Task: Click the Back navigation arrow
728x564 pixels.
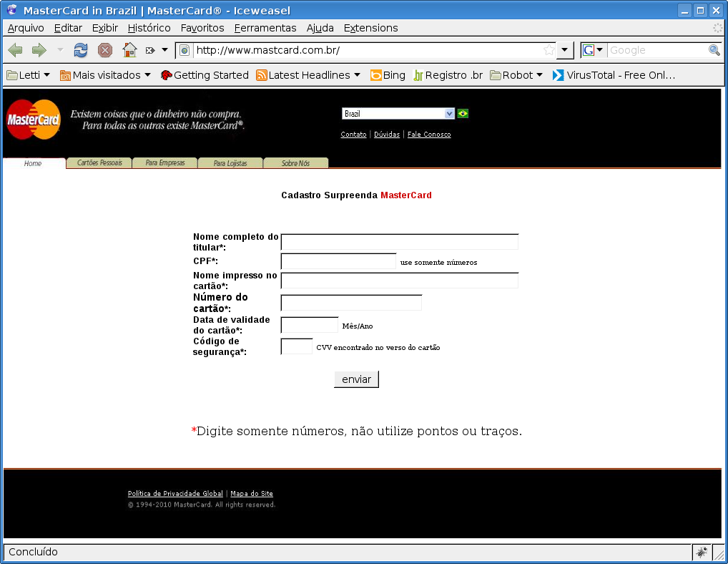Action: tap(15, 49)
